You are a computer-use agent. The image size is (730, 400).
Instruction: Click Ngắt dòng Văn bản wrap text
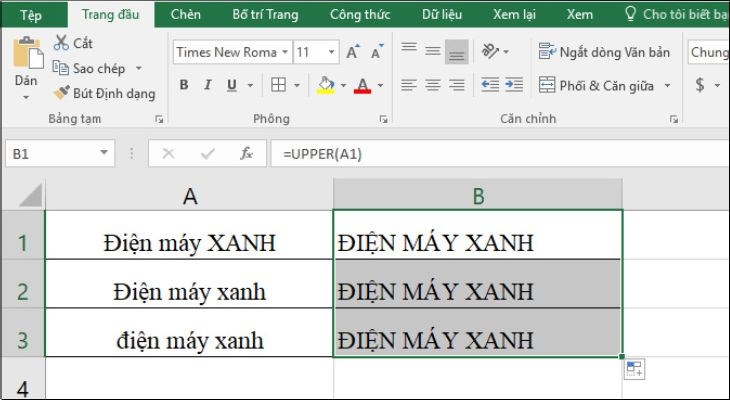tap(604, 52)
